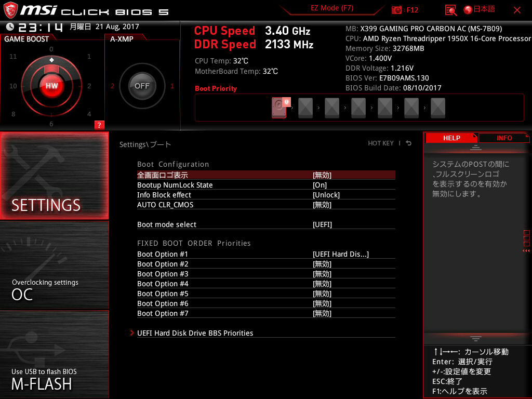532x399 pixels.
Task: Click the help panel bottom grip handle
Action: coord(475,338)
